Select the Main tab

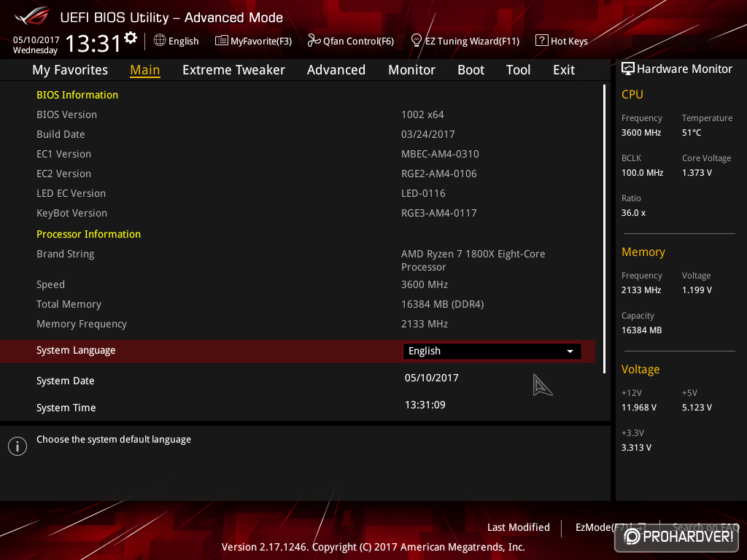coord(145,70)
